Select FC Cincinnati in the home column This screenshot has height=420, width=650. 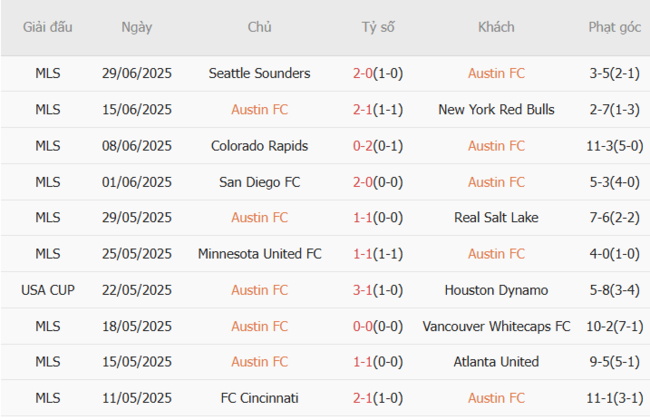pos(259,398)
